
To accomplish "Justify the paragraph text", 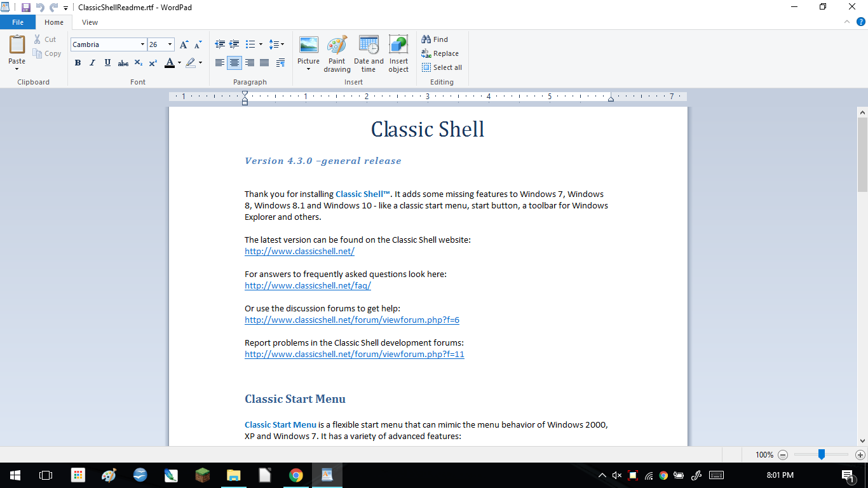I will pyautogui.click(x=264, y=63).
